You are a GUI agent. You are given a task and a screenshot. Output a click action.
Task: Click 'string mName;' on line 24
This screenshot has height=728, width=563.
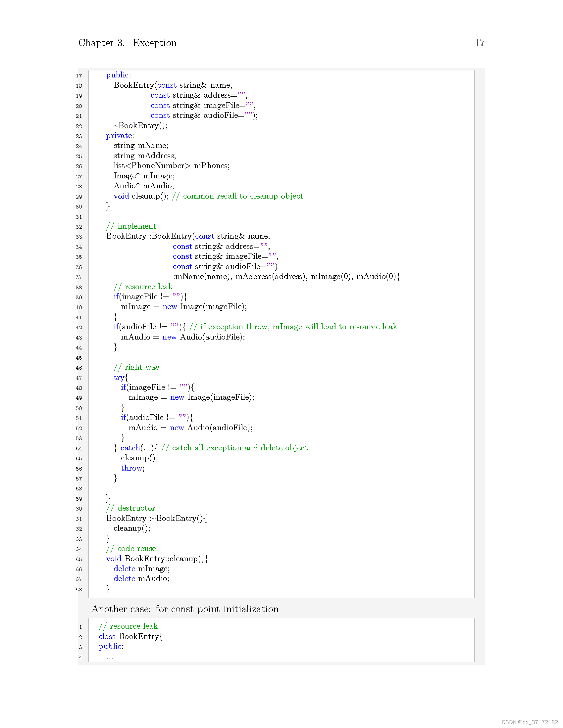141,146
